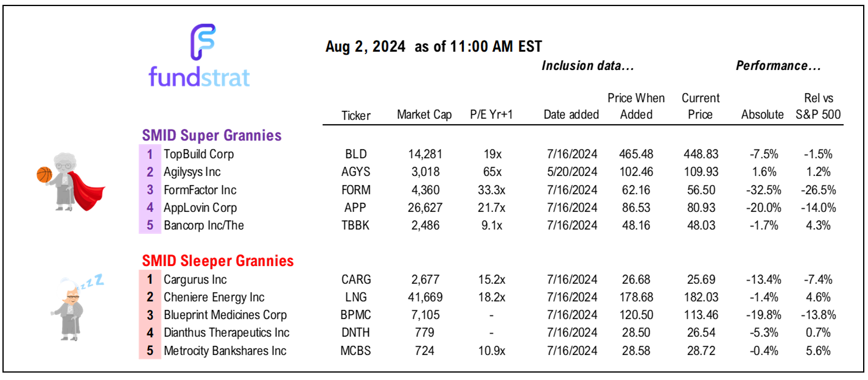Viewport: 868px width, 380px height.
Task: Click the purple number 3 badge beside FormFactor
Action: [150, 191]
